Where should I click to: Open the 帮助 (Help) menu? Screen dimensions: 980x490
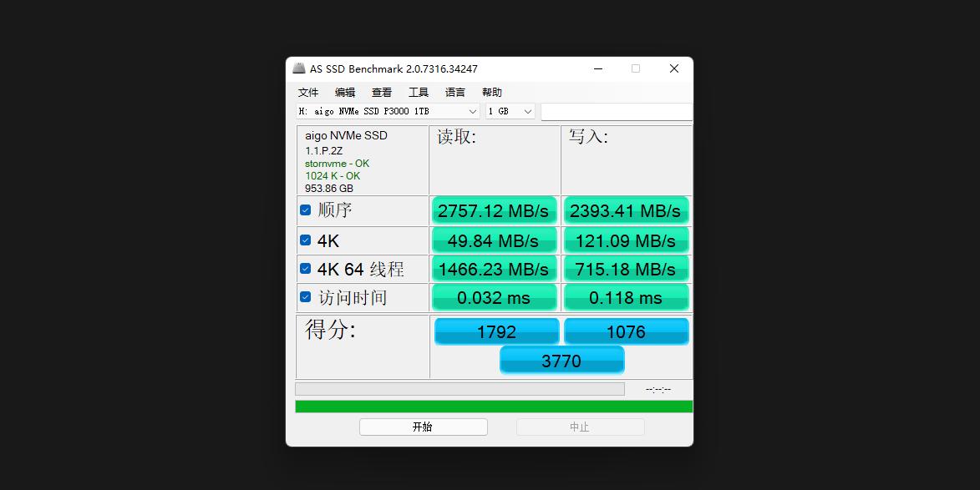pos(491,92)
